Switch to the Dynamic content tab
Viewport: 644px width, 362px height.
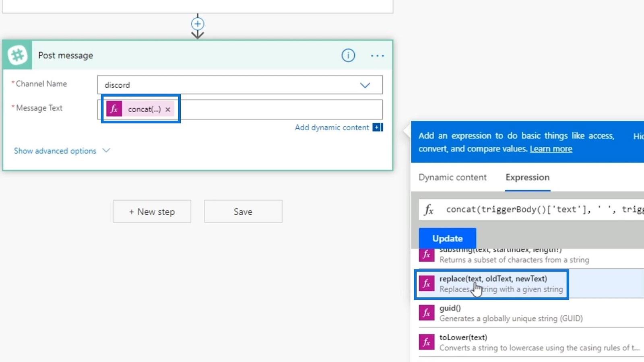[x=452, y=177]
